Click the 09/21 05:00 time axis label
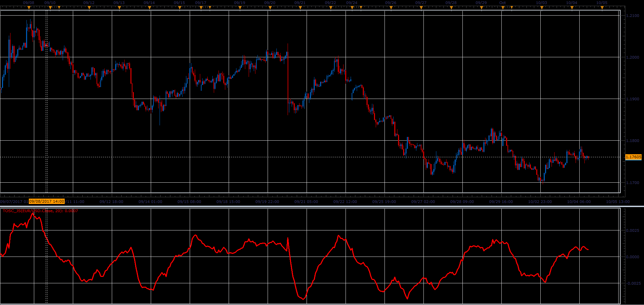This screenshot has width=644, height=305. [306, 202]
